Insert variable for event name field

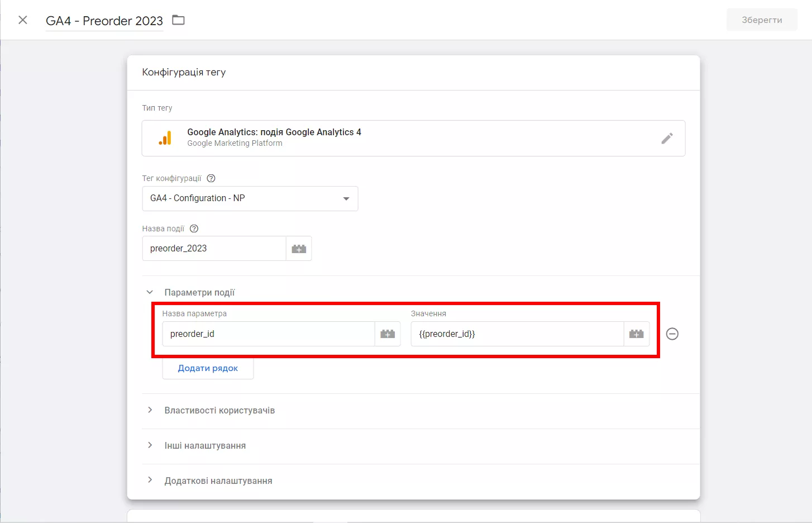click(299, 249)
